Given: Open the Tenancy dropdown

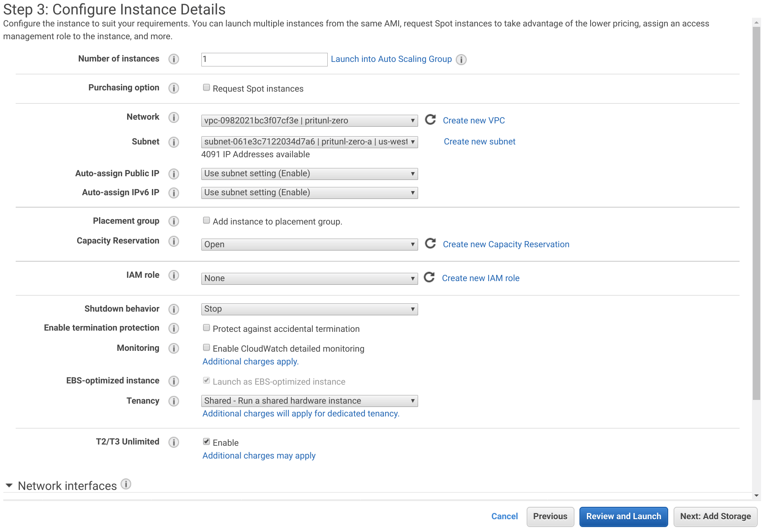Looking at the screenshot, I should 310,401.
